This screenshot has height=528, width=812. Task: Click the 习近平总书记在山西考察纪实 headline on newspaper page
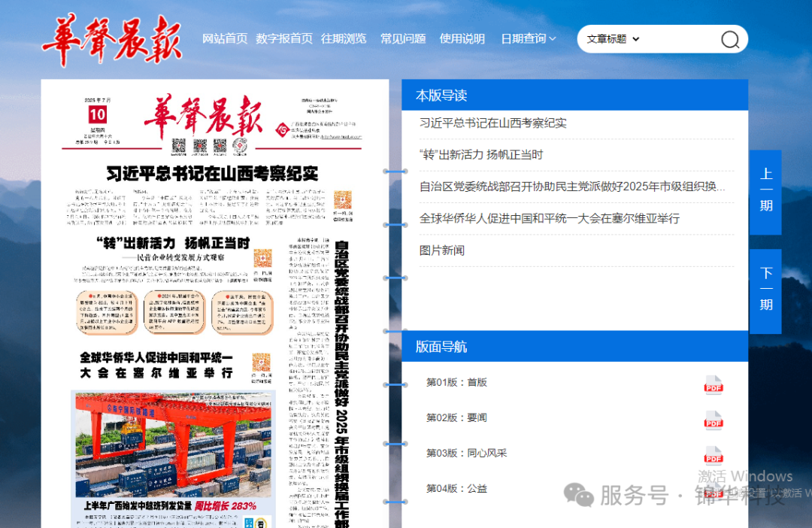coord(212,174)
